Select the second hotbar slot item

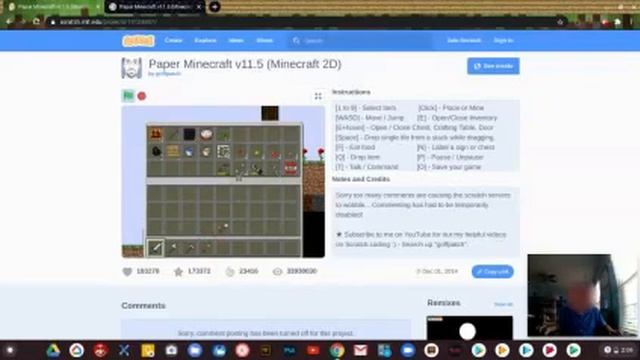[x=173, y=247]
